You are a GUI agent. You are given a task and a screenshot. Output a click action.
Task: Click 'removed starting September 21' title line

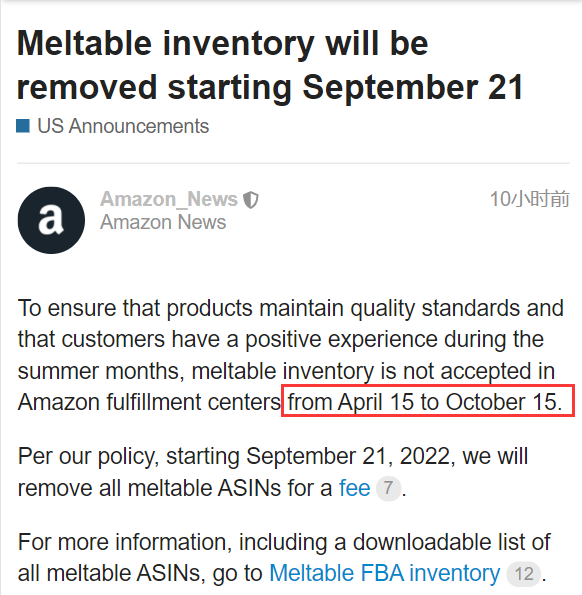click(270, 88)
